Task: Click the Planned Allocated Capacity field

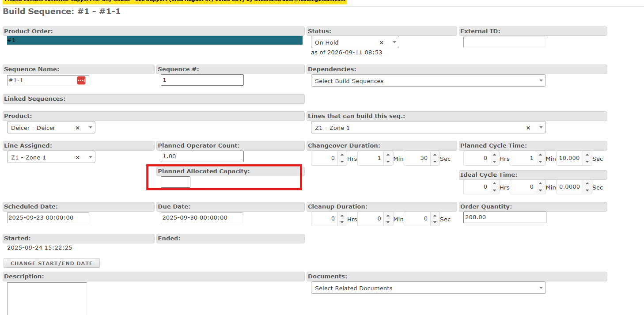Action: tap(175, 182)
